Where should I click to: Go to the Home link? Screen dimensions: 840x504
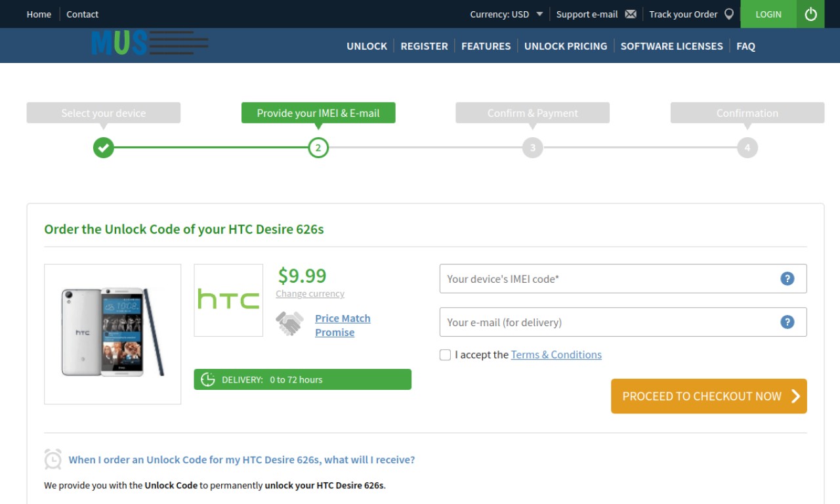coord(39,14)
